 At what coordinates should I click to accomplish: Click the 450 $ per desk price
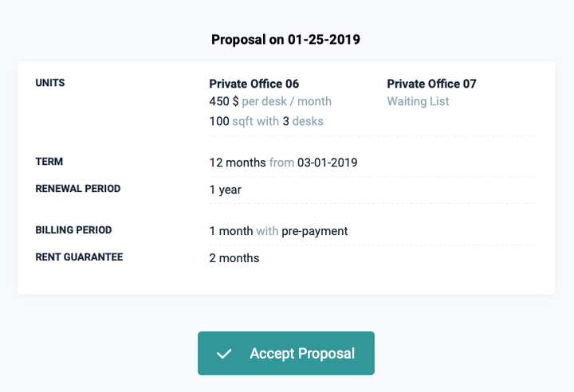coord(224,101)
